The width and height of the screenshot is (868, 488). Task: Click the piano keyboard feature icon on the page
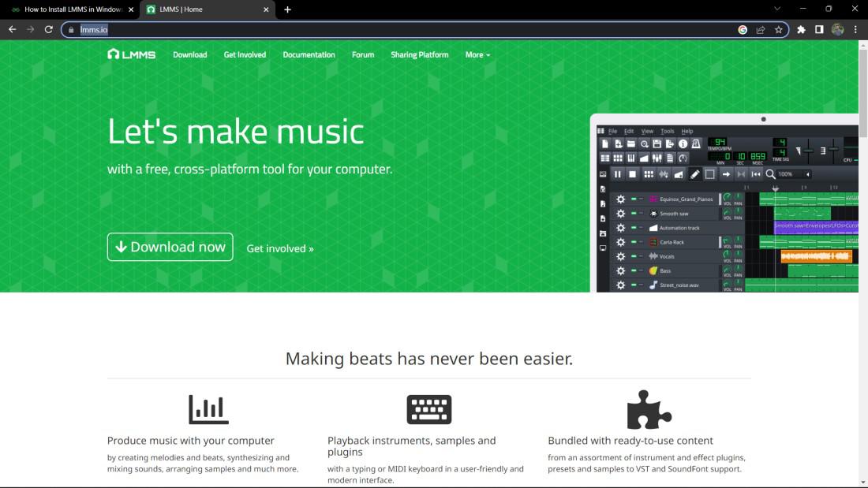click(429, 408)
